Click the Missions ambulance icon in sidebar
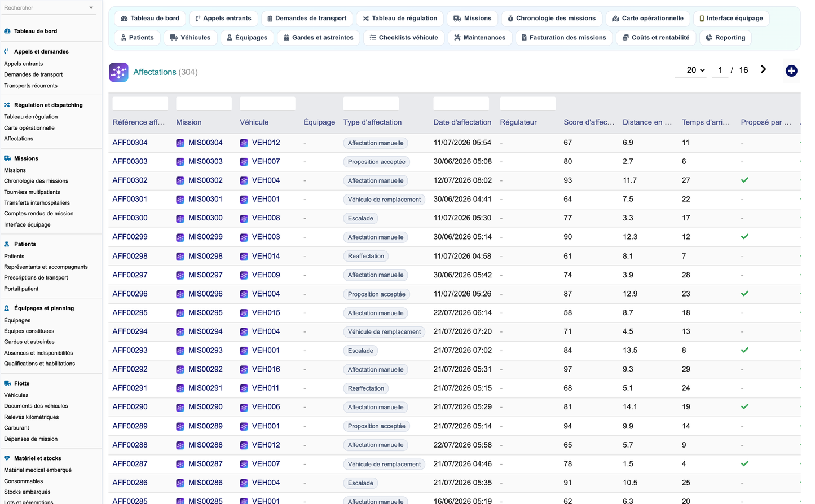The width and height of the screenshot is (815, 504). 7,158
